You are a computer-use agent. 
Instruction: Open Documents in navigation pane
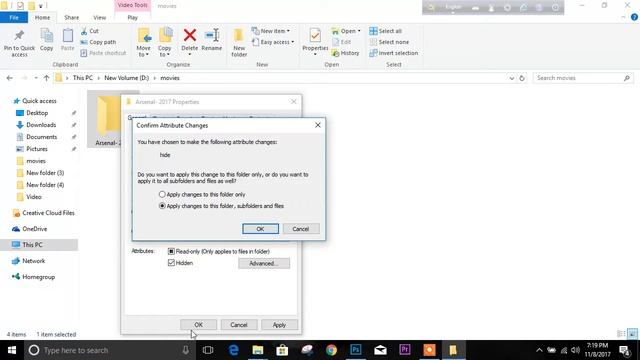pos(42,137)
